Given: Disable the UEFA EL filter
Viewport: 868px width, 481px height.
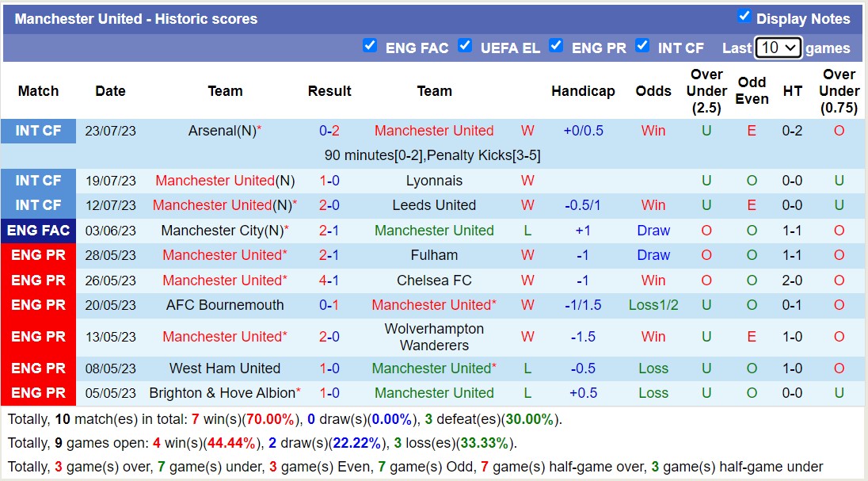Looking at the screenshot, I should click(x=465, y=47).
